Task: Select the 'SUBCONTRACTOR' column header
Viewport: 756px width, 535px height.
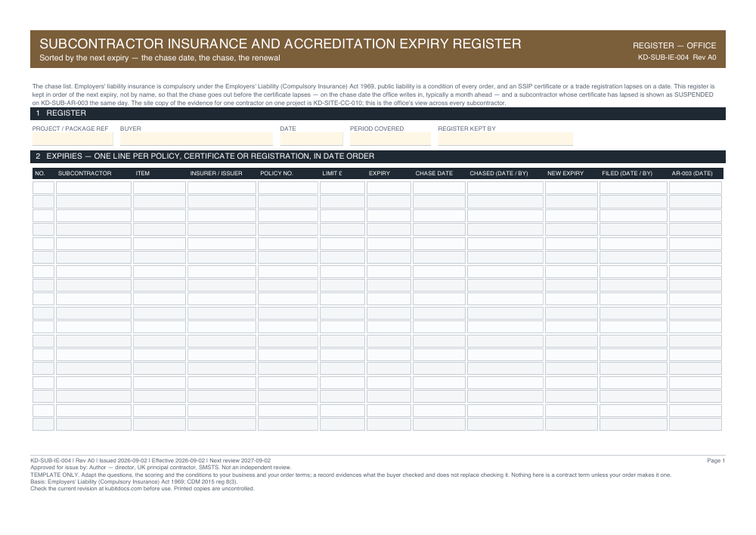Action: coord(85,174)
